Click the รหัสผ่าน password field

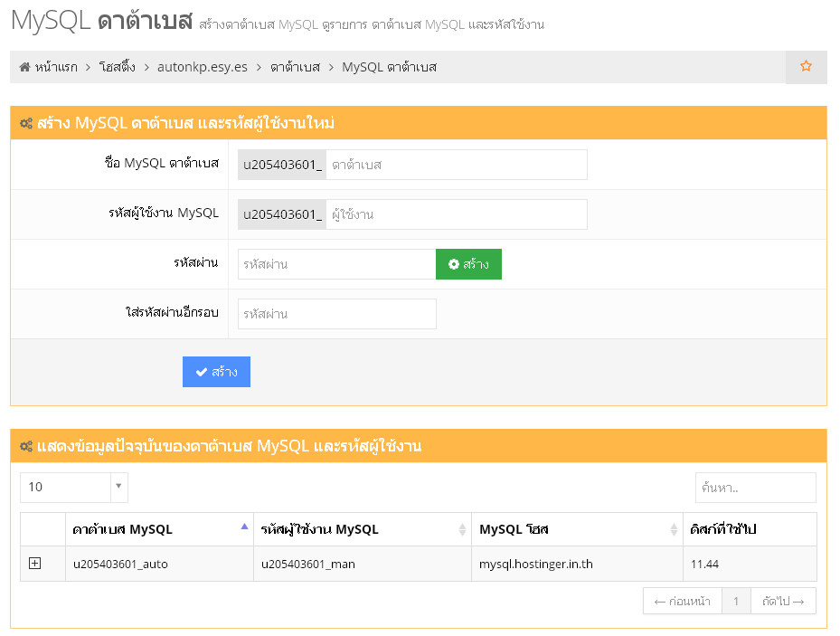(336, 264)
